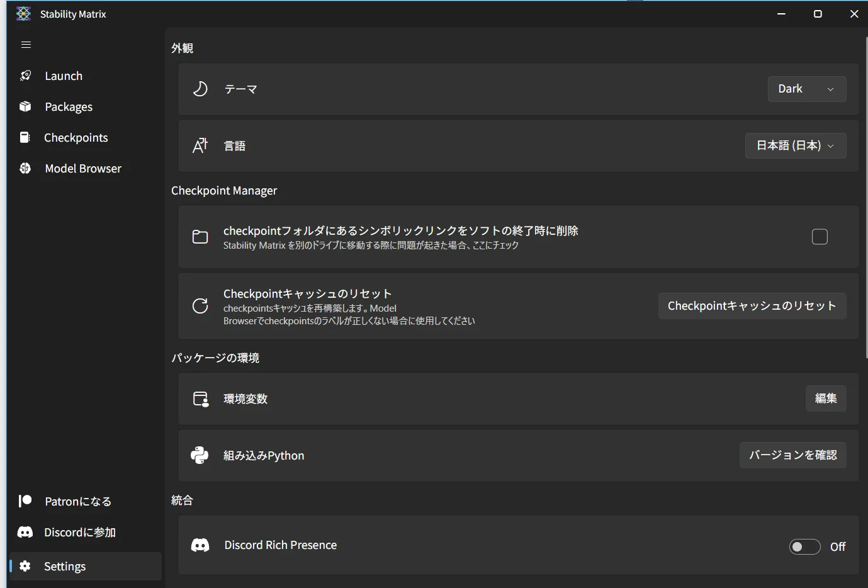Image resolution: width=868 pixels, height=588 pixels.
Task: Click the Settings gear icon
Action: pos(25,566)
